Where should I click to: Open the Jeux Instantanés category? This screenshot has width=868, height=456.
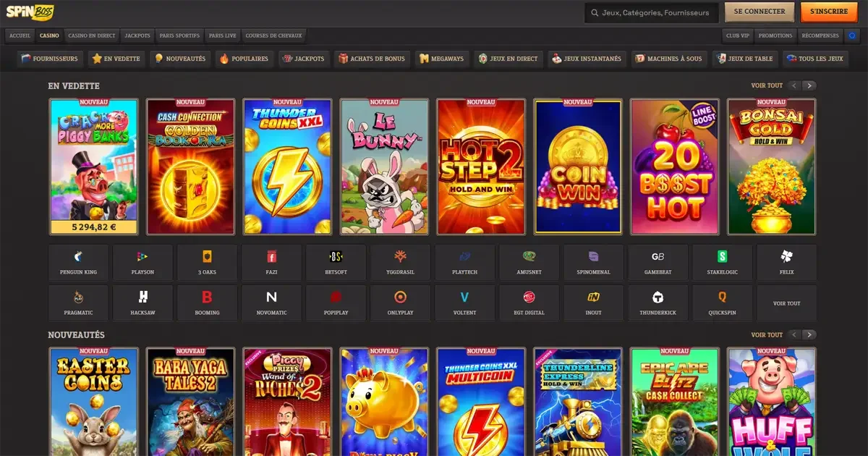click(587, 59)
